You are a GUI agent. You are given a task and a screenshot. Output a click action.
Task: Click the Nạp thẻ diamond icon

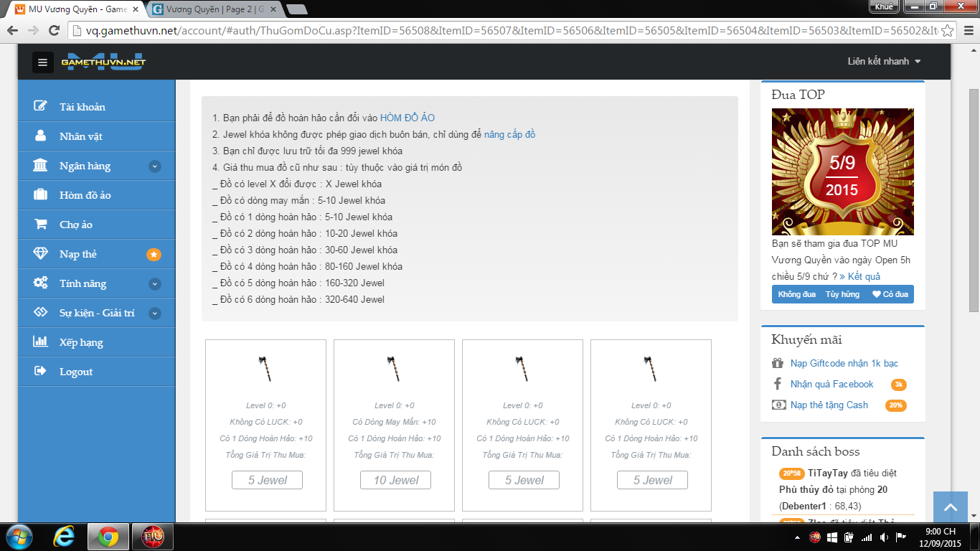(40, 254)
